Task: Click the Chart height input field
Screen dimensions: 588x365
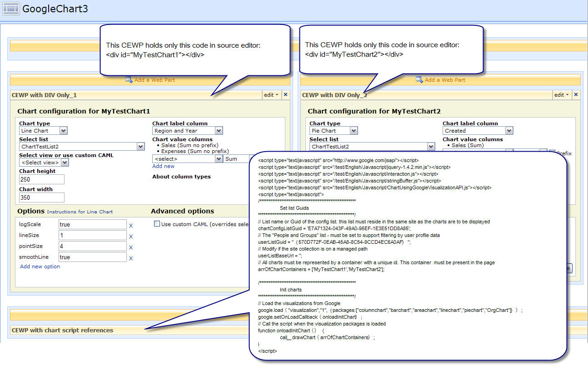Action: coord(42,179)
